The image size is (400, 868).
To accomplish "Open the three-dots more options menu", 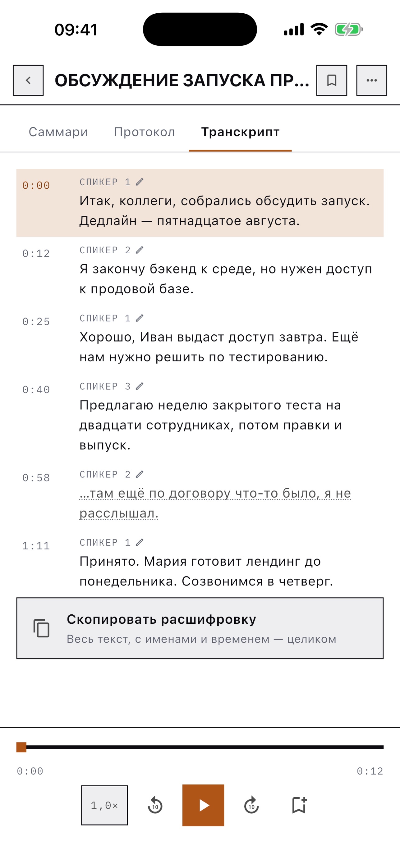I will coord(372,80).
